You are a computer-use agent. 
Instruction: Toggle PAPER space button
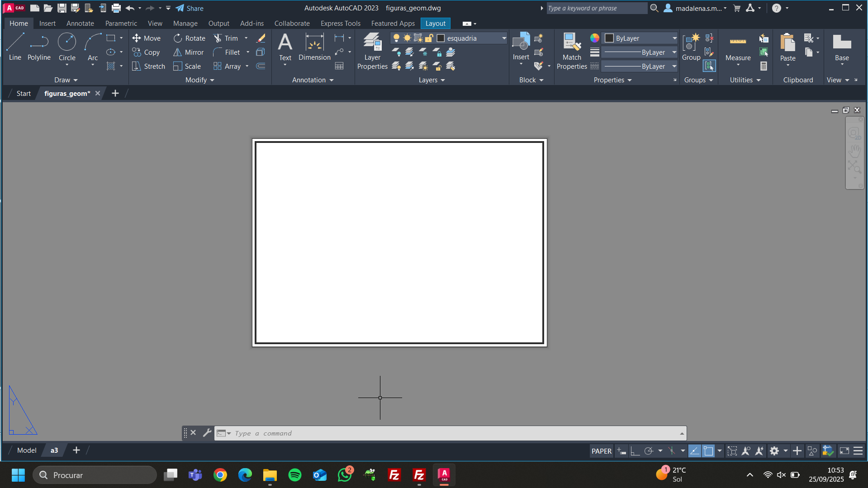pos(601,451)
